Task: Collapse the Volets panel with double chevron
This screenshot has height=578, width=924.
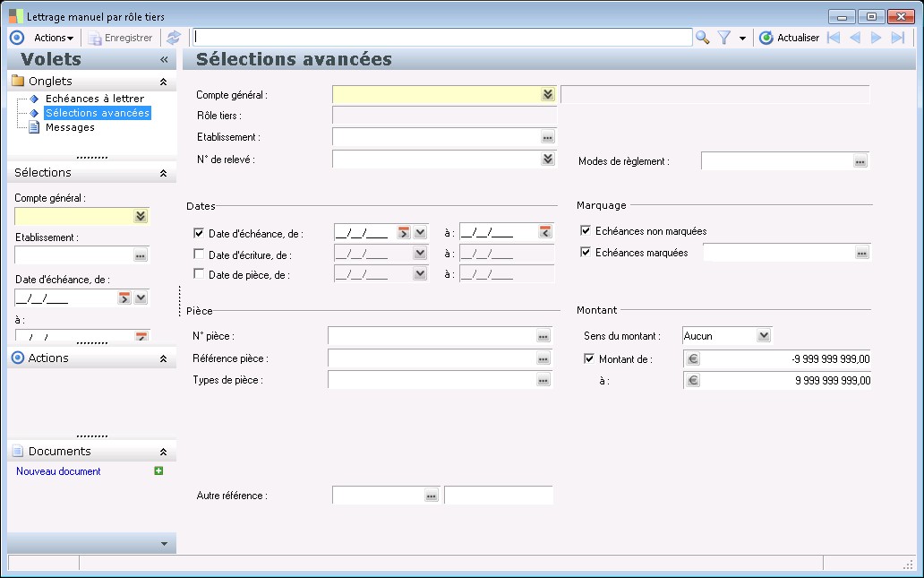Action: (x=164, y=60)
